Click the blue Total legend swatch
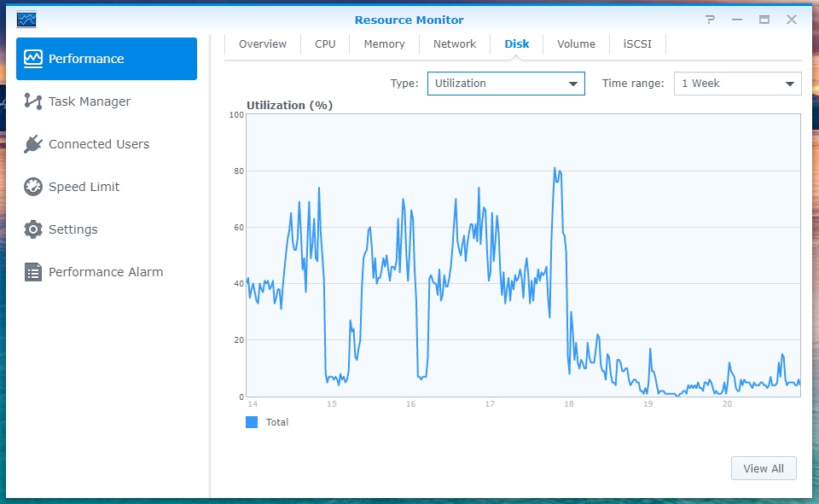 coord(252,422)
